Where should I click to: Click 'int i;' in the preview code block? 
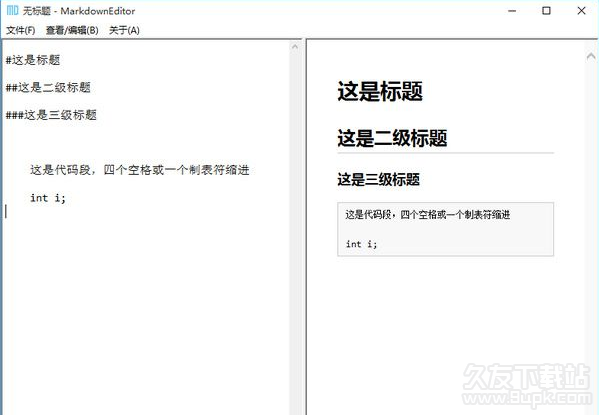[361, 244]
